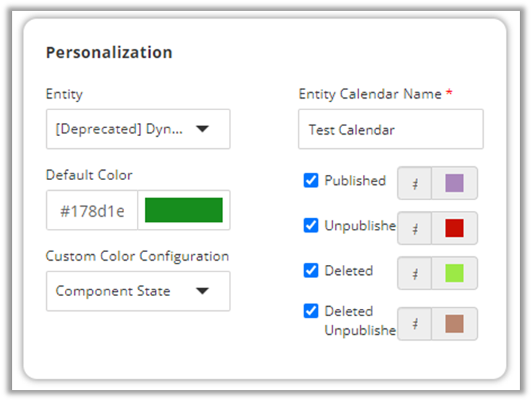Viewport: 532px width, 401px height.
Task: Open the brown Deleted Unpublished swatch
Action: (x=454, y=324)
